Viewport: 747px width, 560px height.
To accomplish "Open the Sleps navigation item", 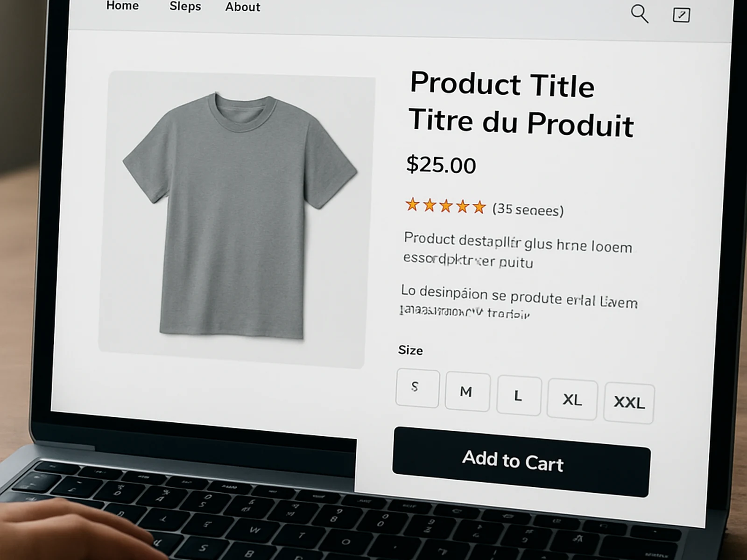I will coord(185,6).
